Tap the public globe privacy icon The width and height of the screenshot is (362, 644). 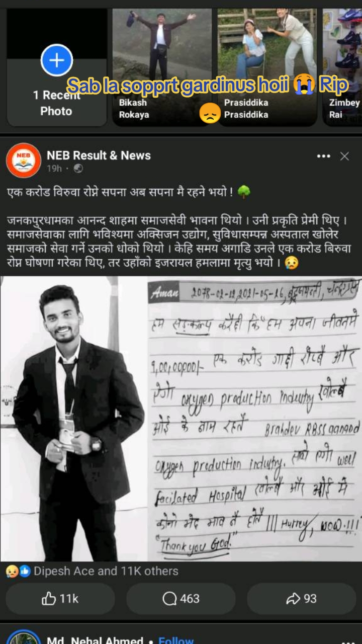pyautogui.click(x=78, y=169)
